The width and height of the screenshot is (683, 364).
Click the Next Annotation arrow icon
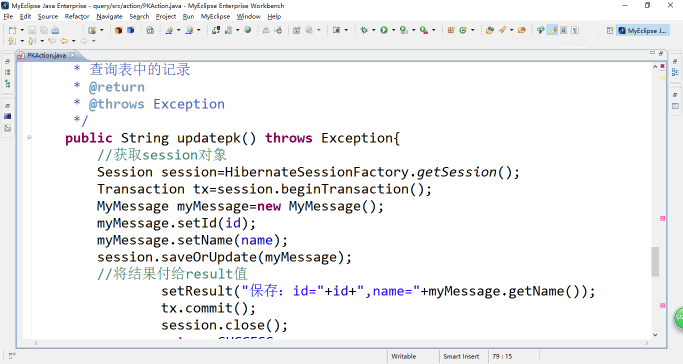tap(12, 41)
